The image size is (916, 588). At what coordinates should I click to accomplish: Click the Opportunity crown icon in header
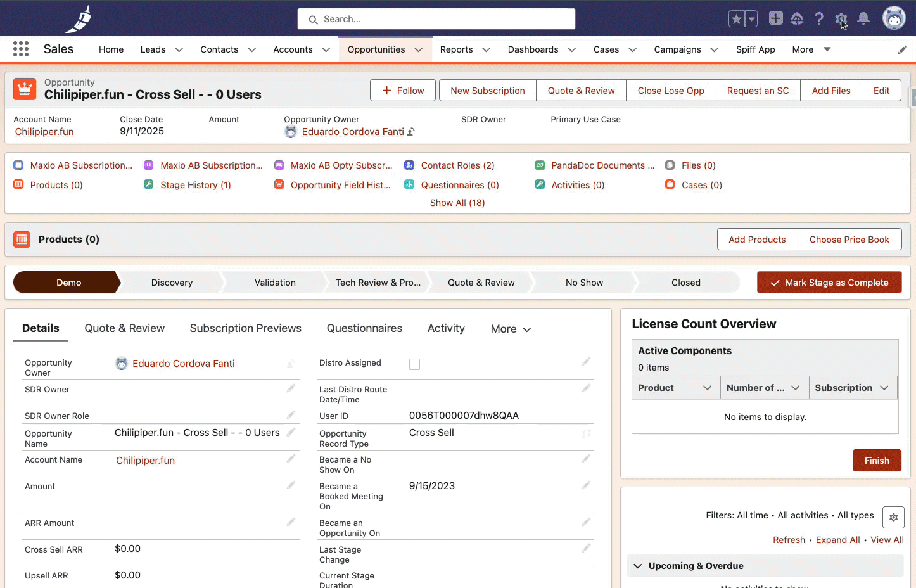tap(25, 89)
